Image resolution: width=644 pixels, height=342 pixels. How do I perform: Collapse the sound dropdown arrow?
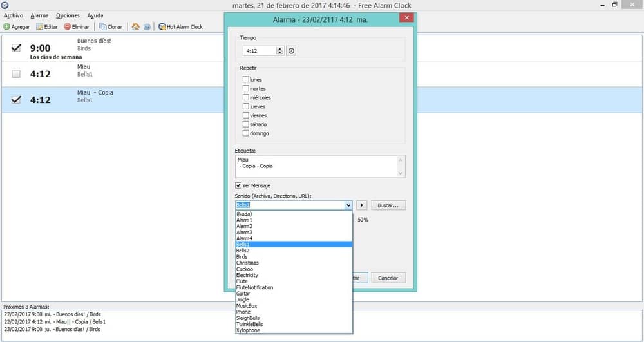[348, 205]
